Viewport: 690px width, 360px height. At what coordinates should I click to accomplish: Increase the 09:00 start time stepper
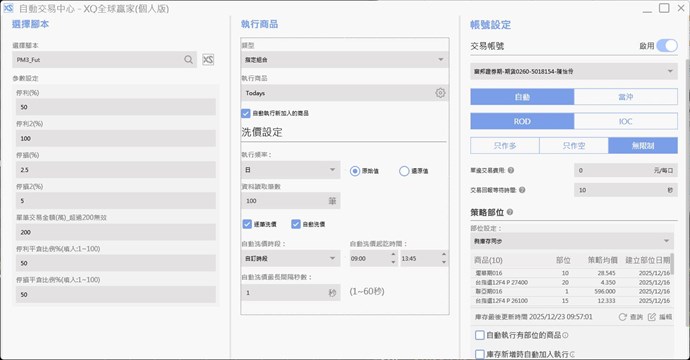point(393,254)
